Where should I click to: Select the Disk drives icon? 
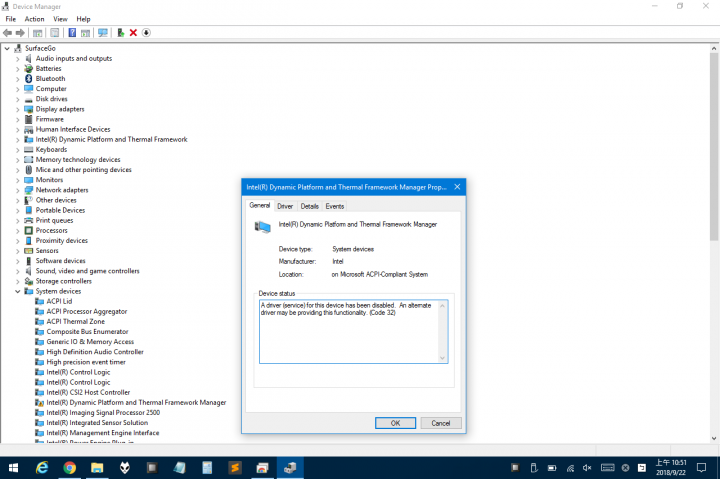coord(28,99)
